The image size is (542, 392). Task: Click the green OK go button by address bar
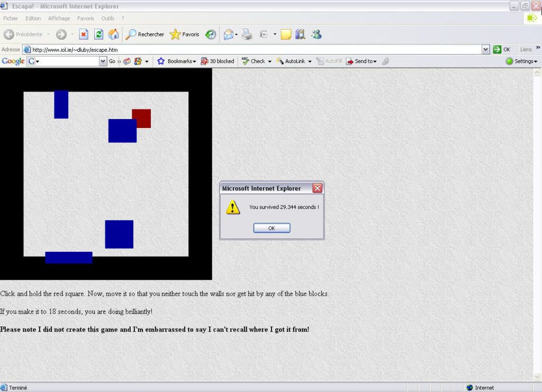(502, 49)
